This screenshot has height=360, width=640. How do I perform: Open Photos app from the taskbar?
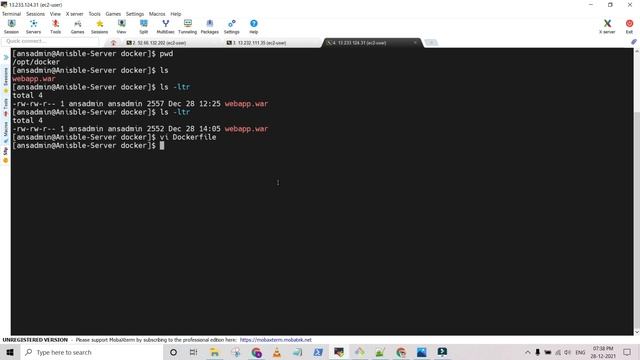tap(422, 352)
